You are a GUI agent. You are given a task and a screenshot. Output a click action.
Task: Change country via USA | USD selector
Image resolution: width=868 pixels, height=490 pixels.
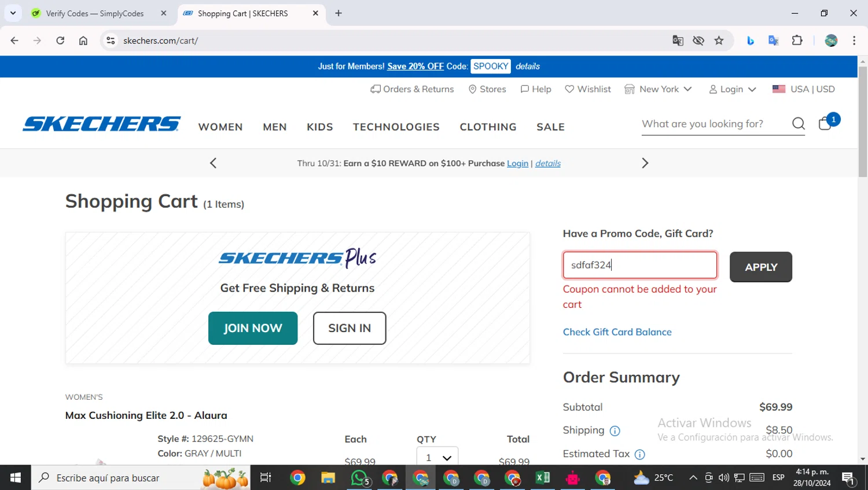[x=804, y=89]
